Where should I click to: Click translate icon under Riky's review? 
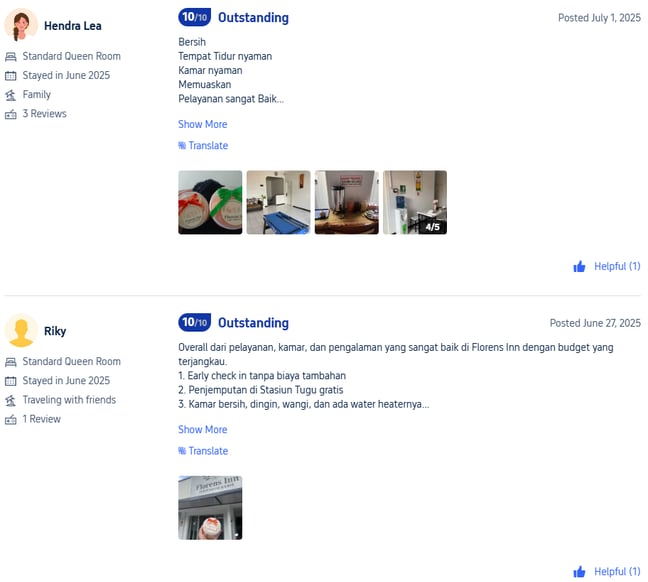(x=182, y=451)
